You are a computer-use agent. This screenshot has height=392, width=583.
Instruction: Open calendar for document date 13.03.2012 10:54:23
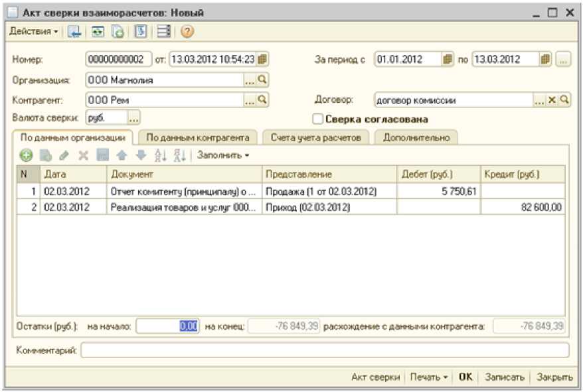pos(262,60)
